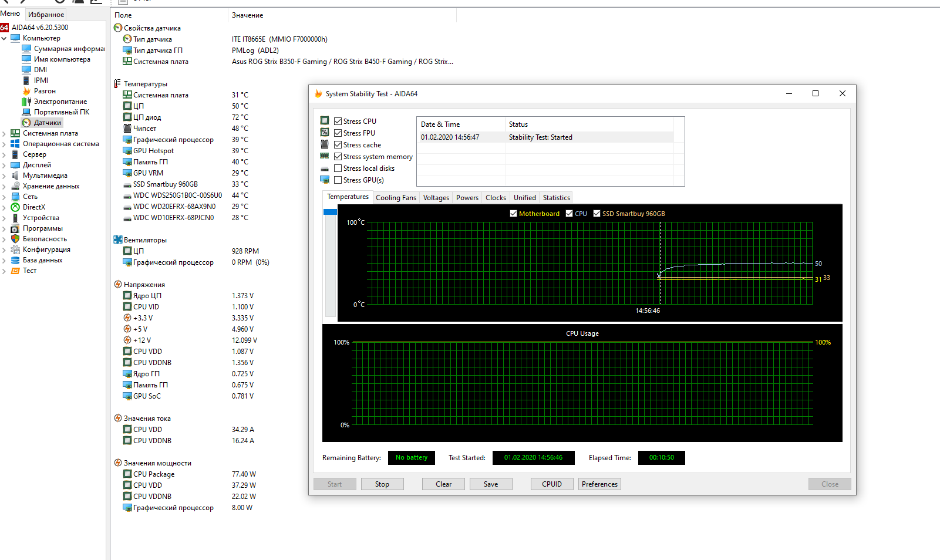
Task: Click the Мультимедиа speaker icon
Action: click(x=15, y=176)
